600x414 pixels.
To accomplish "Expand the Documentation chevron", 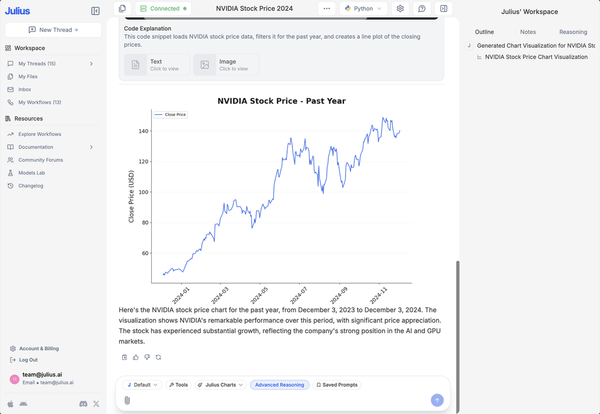I will click(91, 147).
